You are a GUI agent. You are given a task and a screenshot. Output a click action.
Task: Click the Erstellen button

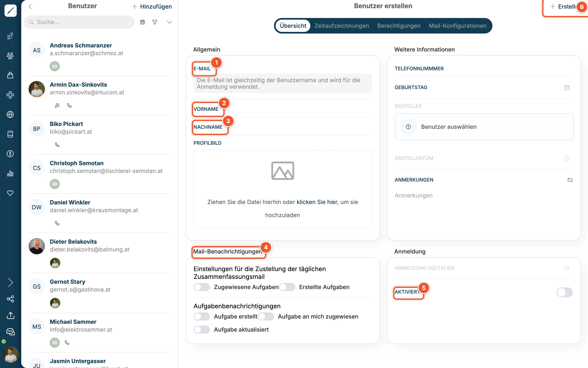click(565, 7)
